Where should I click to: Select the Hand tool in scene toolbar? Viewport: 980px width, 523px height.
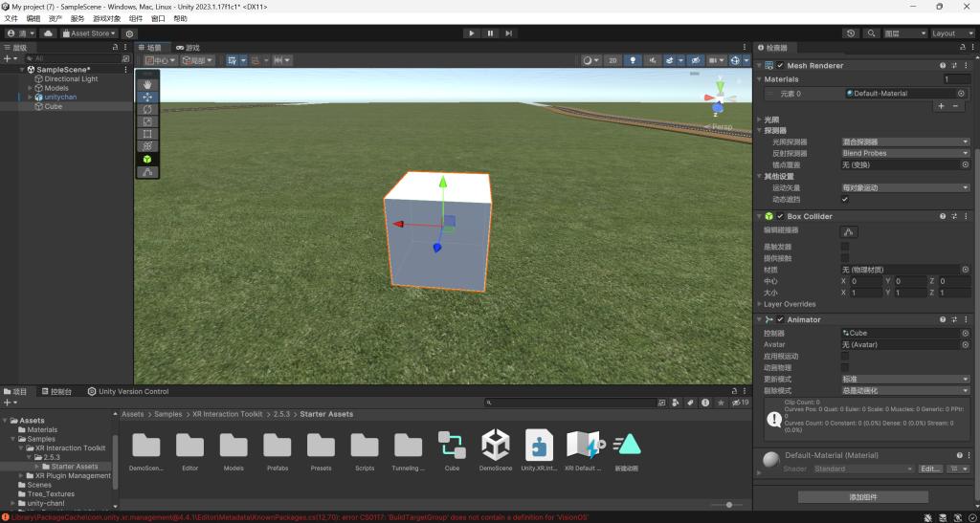coord(147,84)
